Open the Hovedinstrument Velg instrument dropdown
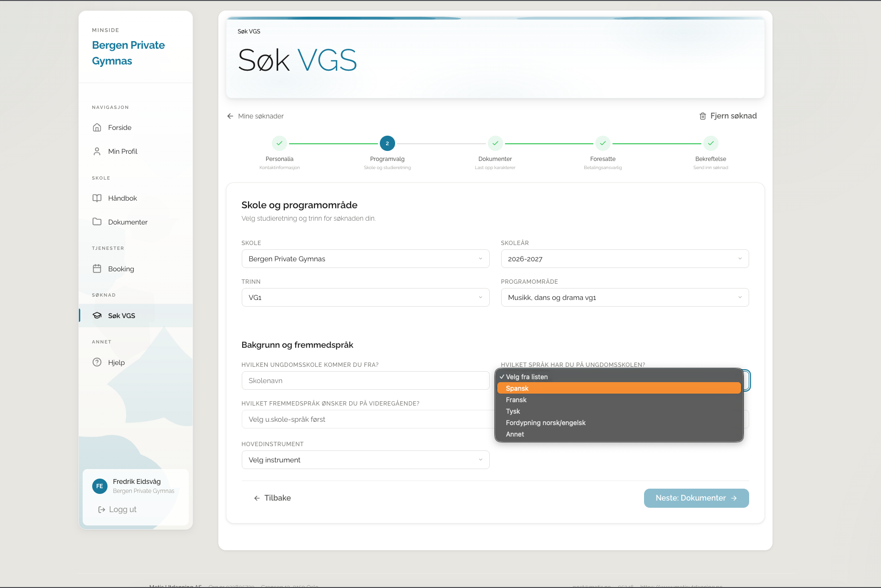Screen dimensions: 881x588 tap(365, 460)
